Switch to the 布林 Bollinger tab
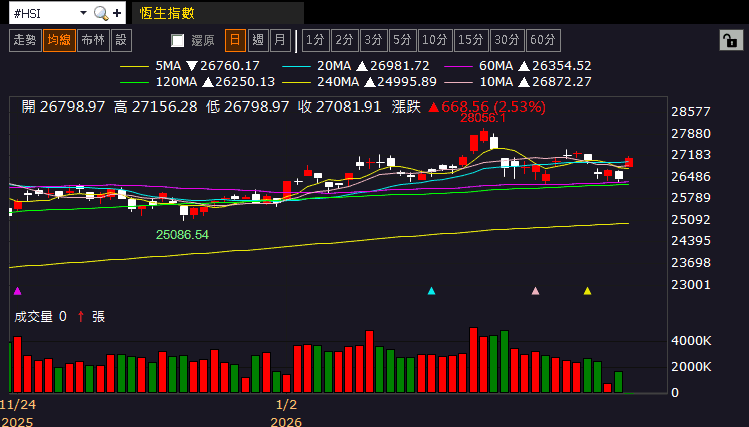Viewport: 749px width, 427px height. (x=93, y=40)
